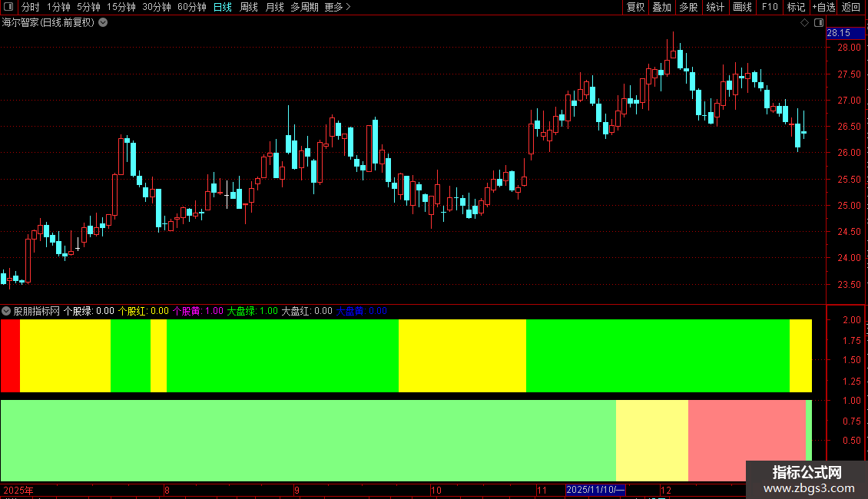Screen dimensions: 868x499
Task: Click the 2025/11/10 date marker on timeline
Action: click(595, 490)
